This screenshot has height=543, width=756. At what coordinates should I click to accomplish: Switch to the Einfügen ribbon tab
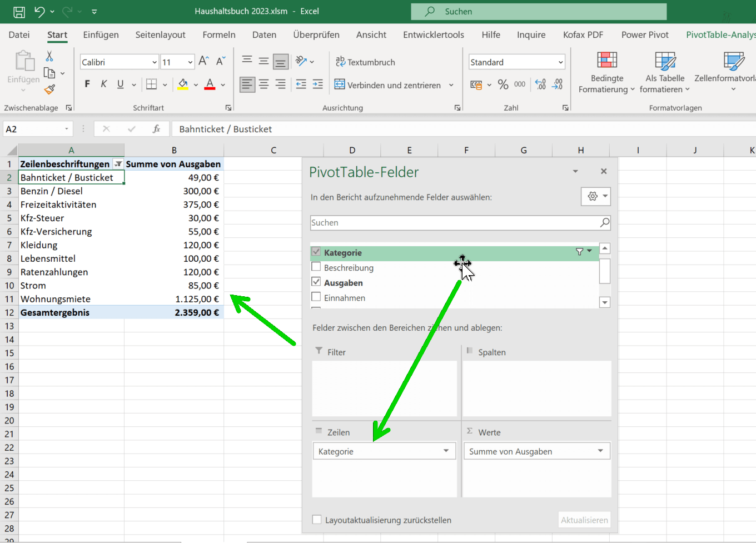[101, 34]
